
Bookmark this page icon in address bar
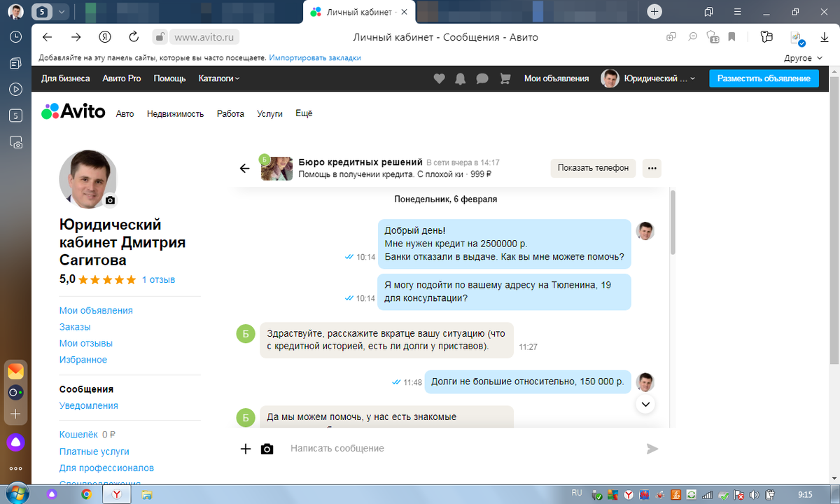(732, 37)
